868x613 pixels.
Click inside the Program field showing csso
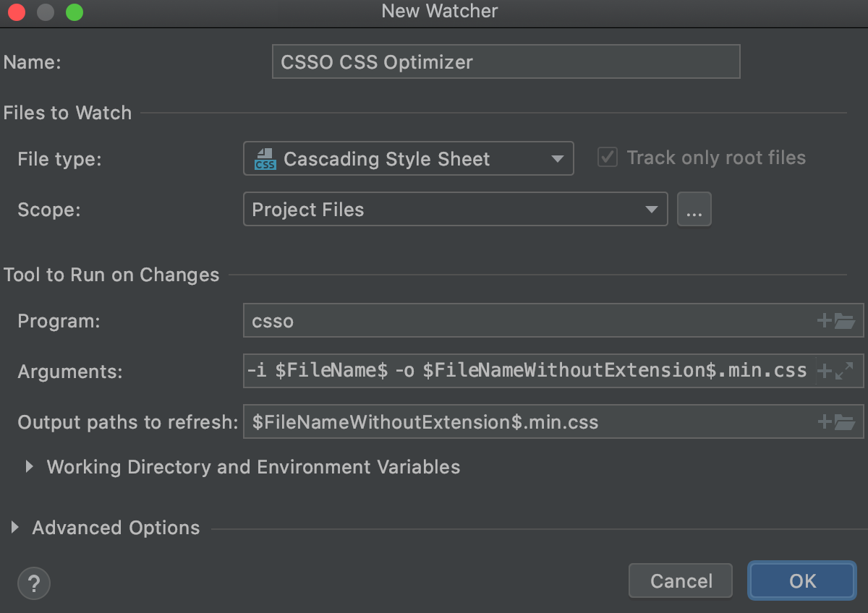(x=506, y=320)
